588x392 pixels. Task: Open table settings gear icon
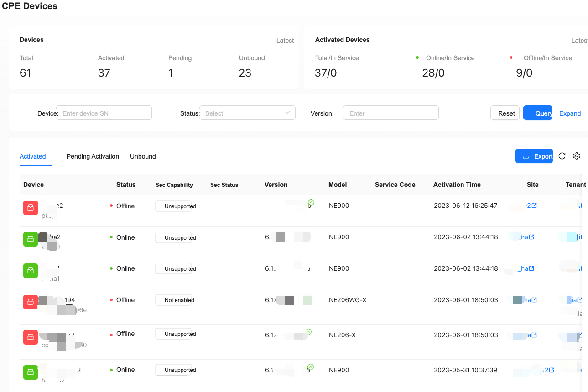[x=577, y=156]
